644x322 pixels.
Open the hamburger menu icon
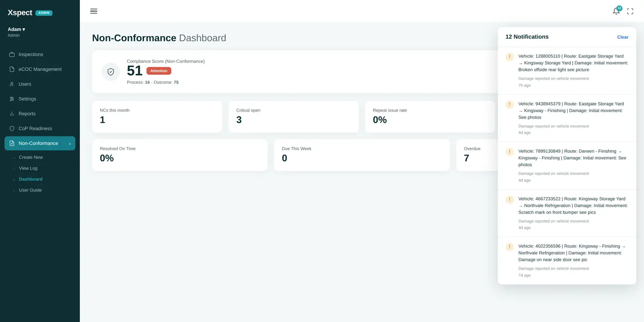pyautogui.click(x=94, y=11)
